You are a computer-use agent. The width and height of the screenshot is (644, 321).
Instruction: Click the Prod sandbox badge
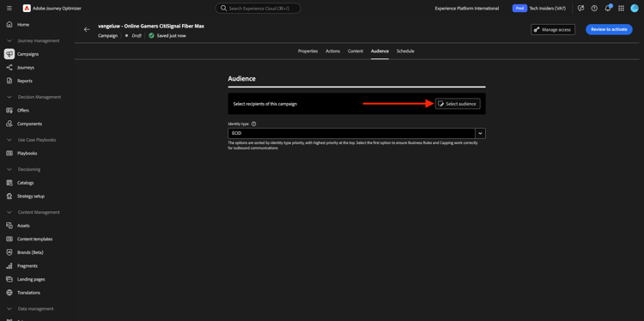519,9
